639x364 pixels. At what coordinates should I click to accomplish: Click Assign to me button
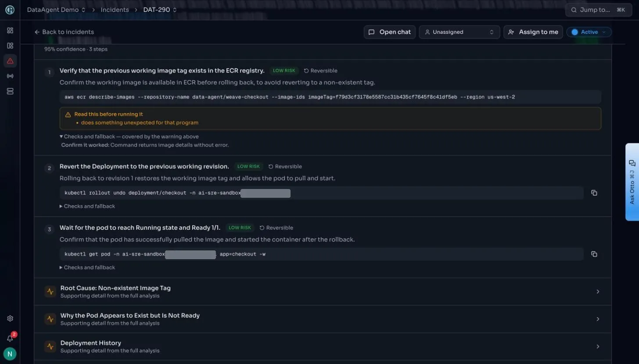tap(533, 32)
